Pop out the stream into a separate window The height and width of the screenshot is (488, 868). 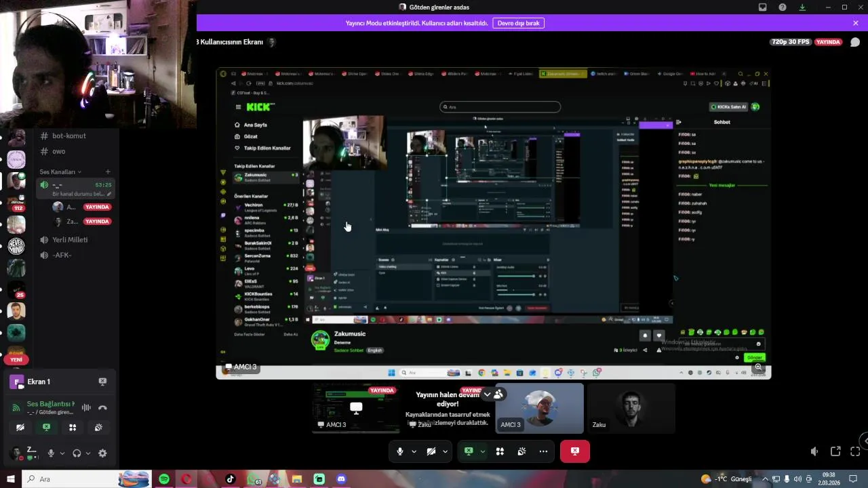(x=835, y=451)
